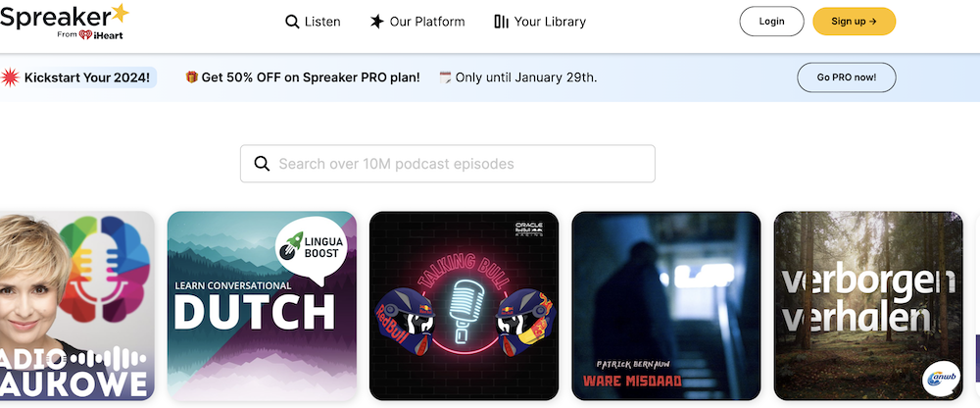Click the red burst icon beside Kickstart

[x=10, y=77]
